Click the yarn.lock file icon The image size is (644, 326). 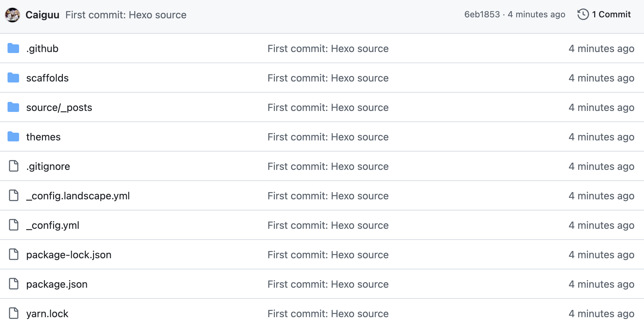pyautogui.click(x=13, y=314)
